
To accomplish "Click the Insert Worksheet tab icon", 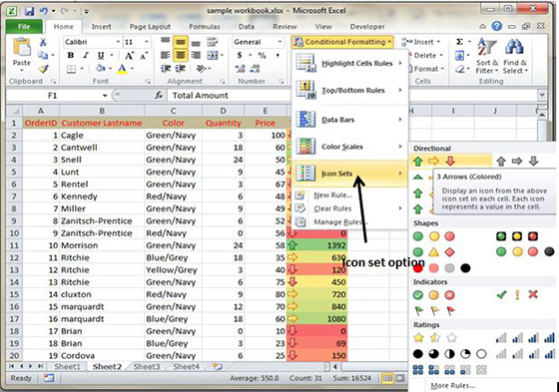I will (x=218, y=366).
